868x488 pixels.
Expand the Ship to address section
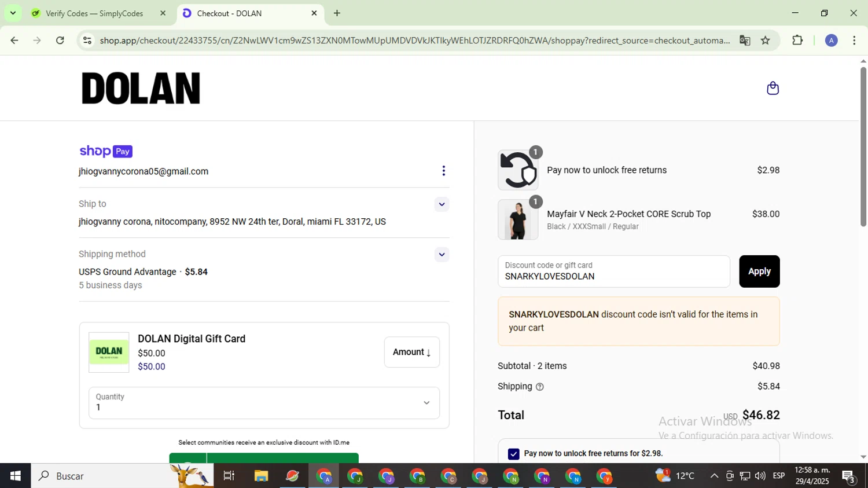442,204
